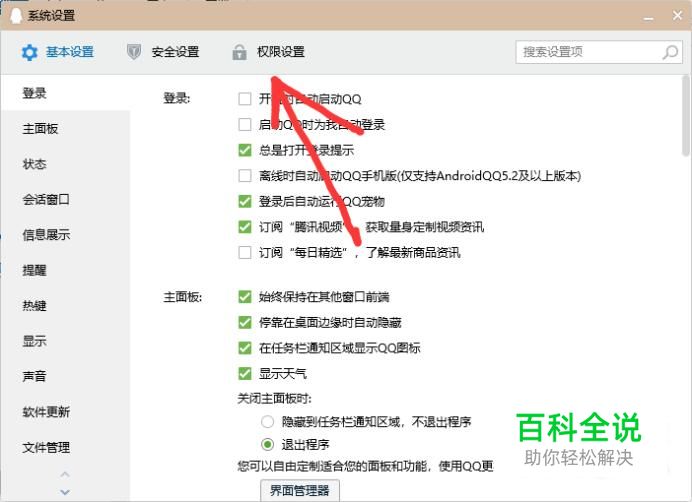Open the 基本设置 tab

(57, 52)
